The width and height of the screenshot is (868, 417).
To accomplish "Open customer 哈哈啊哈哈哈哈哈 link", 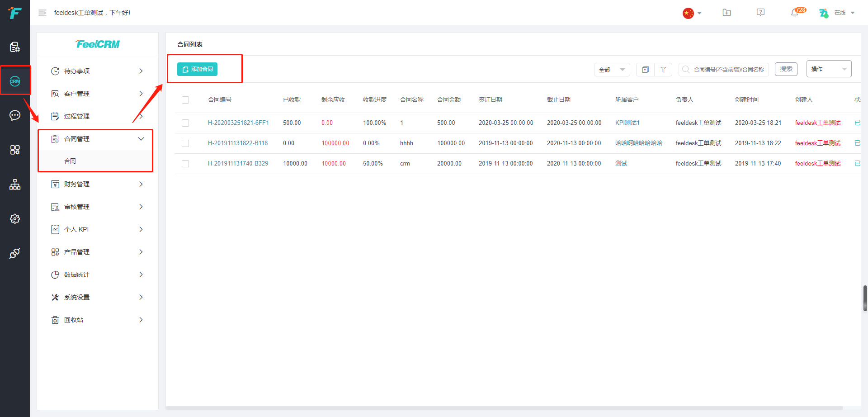I will point(639,143).
